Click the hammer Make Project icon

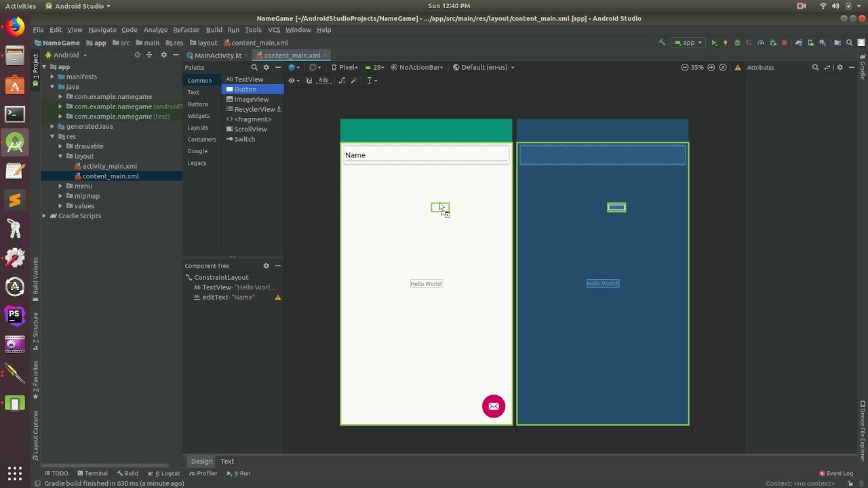pos(662,43)
